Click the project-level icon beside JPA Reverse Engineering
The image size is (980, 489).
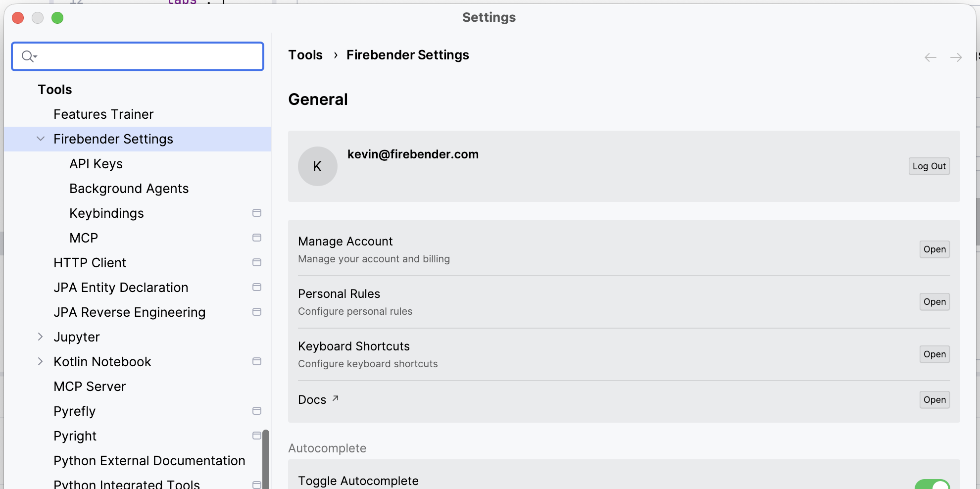tap(257, 312)
